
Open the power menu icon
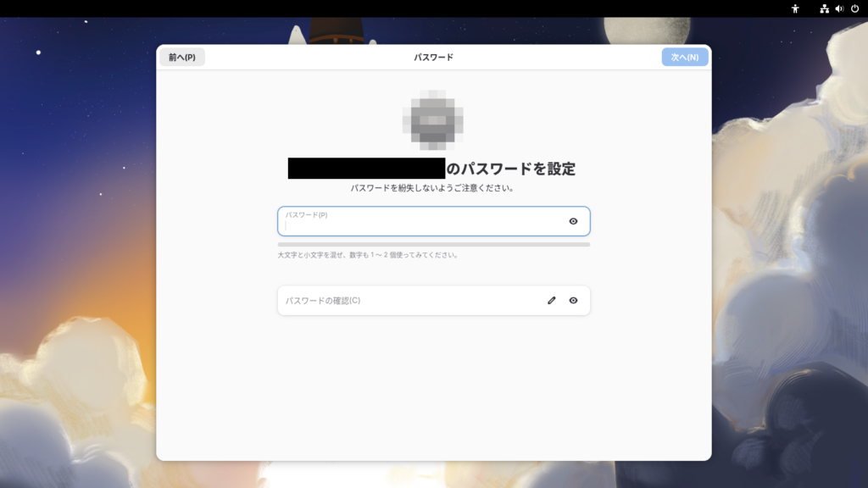[x=854, y=8]
